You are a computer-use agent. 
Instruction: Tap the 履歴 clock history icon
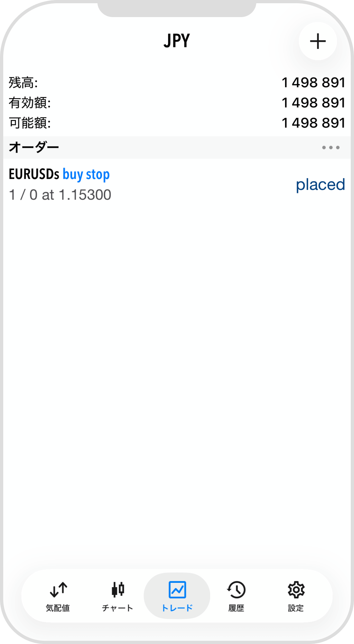(x=237, y=590)
